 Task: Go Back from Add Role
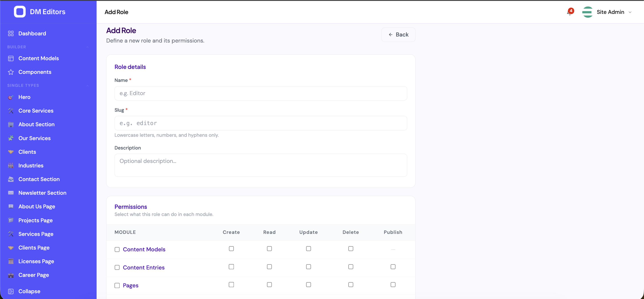pyautogui.click(x=398, y=34)
